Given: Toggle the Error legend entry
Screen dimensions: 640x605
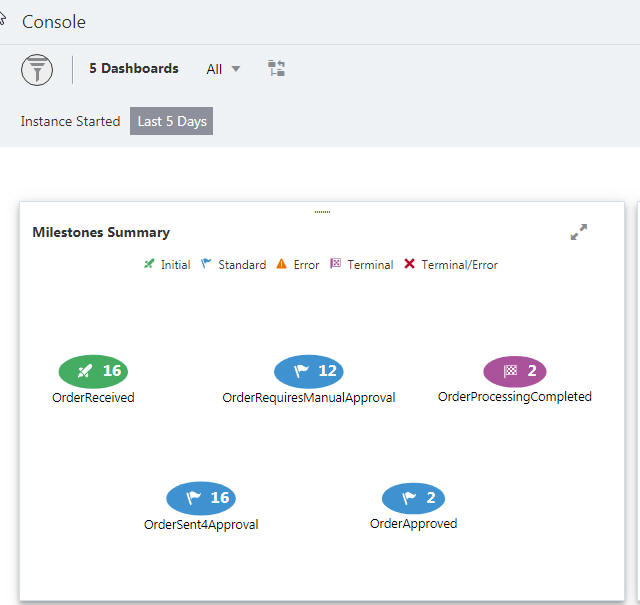Looking at the screenshot, I should tap(298, 265).
